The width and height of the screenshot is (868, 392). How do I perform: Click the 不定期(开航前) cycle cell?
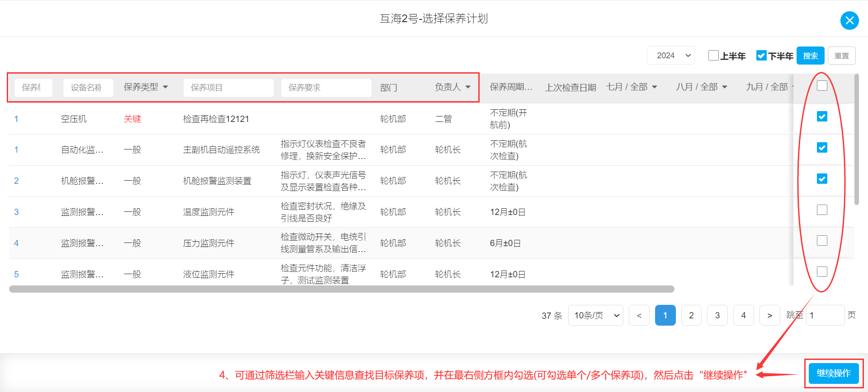[509, 119]
